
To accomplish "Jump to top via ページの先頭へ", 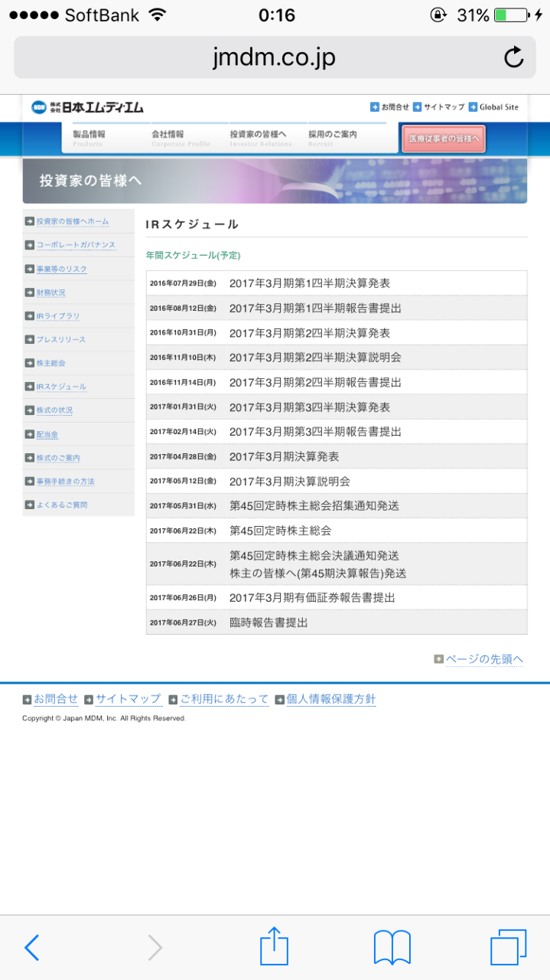I will click(x=483, y=659).
